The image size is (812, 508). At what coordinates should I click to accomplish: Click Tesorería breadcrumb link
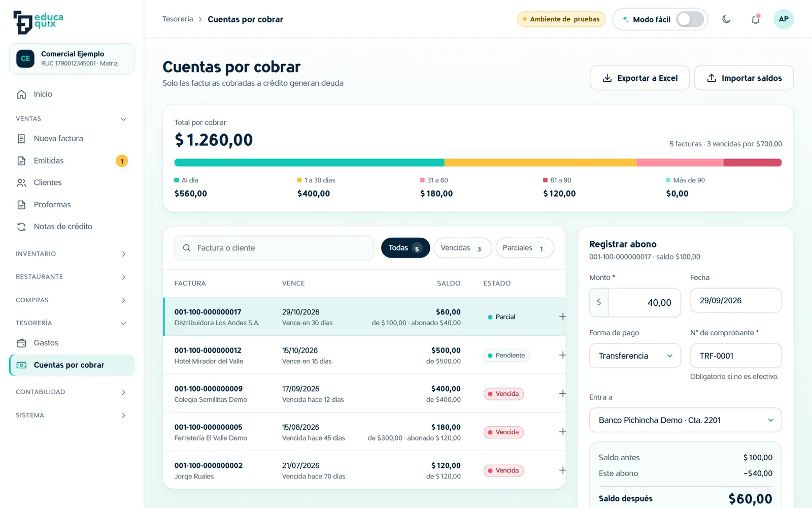(178, 19)
